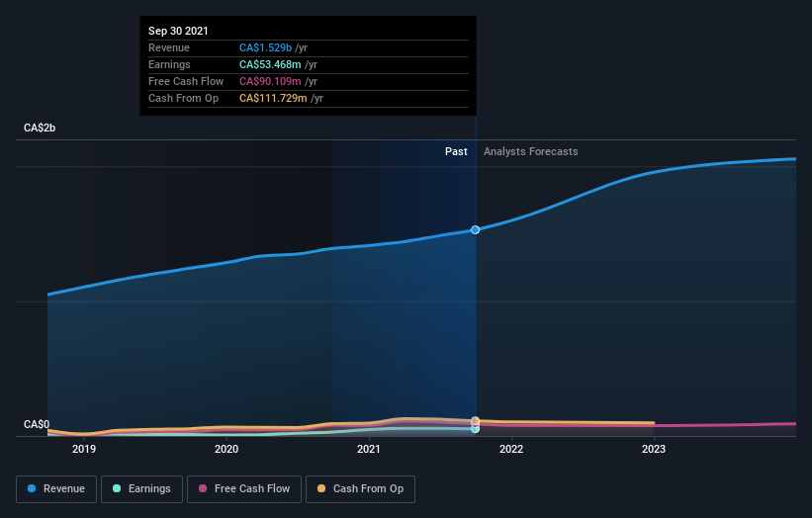The width and height of the screenshot is (812, 518).
Task: Toggle the Revenue legend button
Action: click(56, 489)
